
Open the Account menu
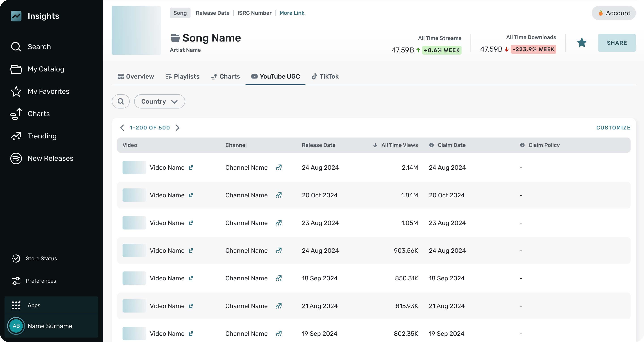point(614,13)
